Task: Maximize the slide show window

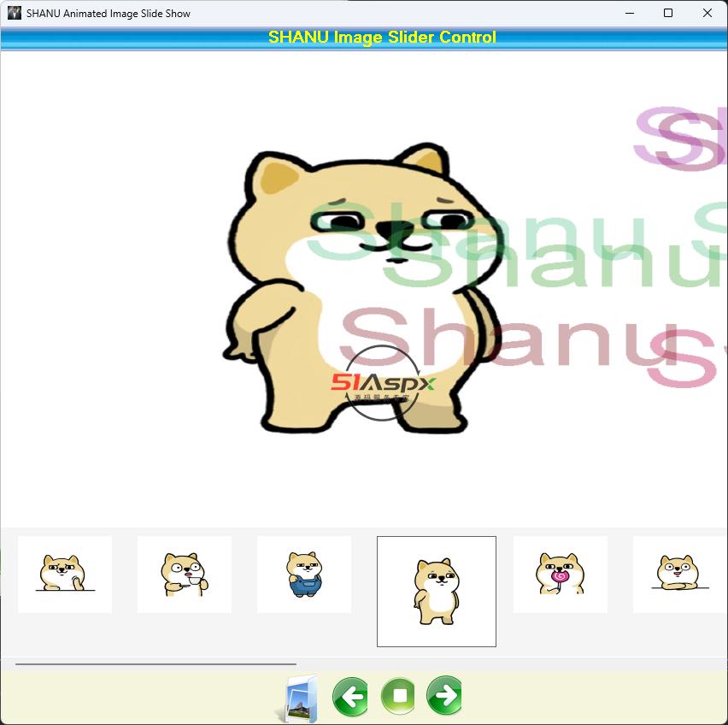Action: click(x=668, y=13)
